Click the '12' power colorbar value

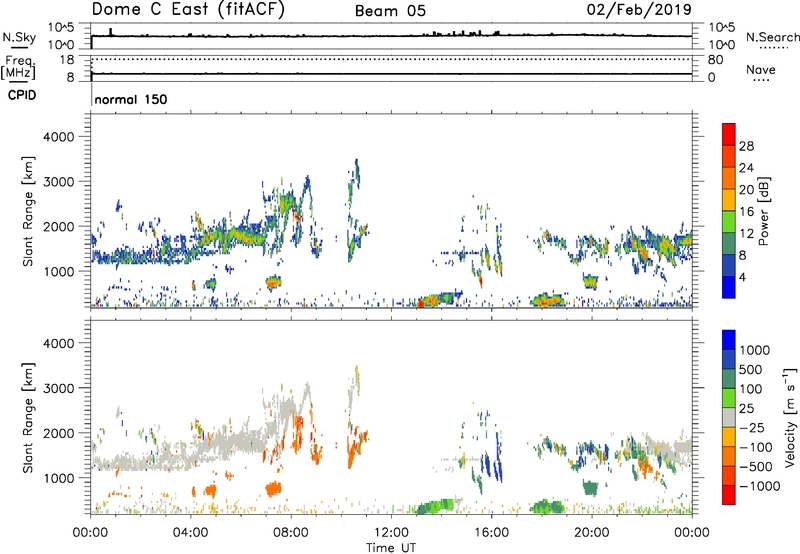746,234
